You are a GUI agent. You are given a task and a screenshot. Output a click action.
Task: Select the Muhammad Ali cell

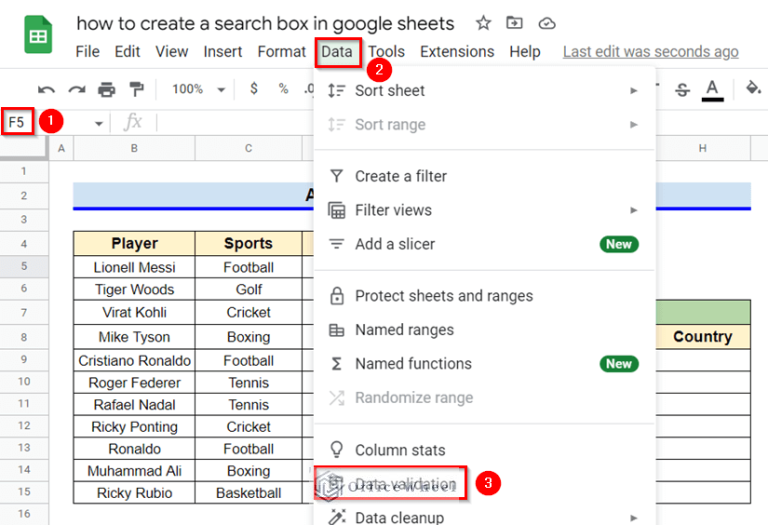(134, 471)
